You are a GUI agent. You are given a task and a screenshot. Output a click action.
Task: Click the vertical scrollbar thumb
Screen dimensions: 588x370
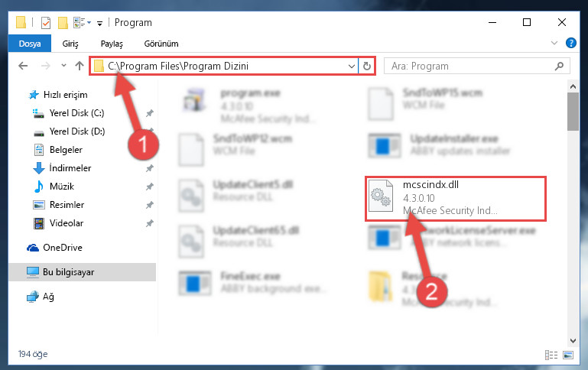point(573,112)
